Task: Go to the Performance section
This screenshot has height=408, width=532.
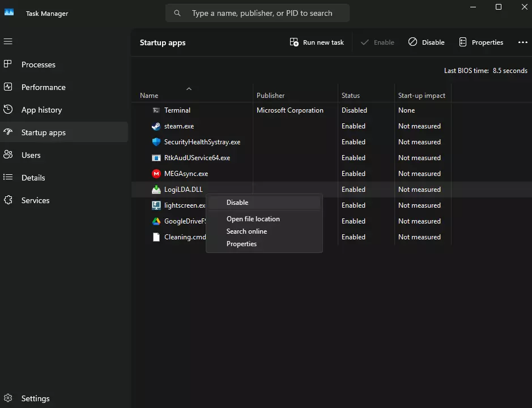Action: point(43,87)
